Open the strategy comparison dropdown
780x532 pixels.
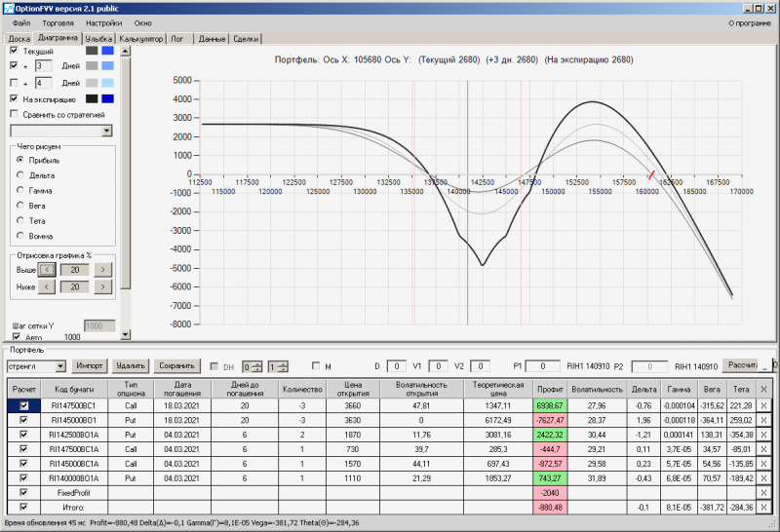pyautogui.click(x=107, y=131)
